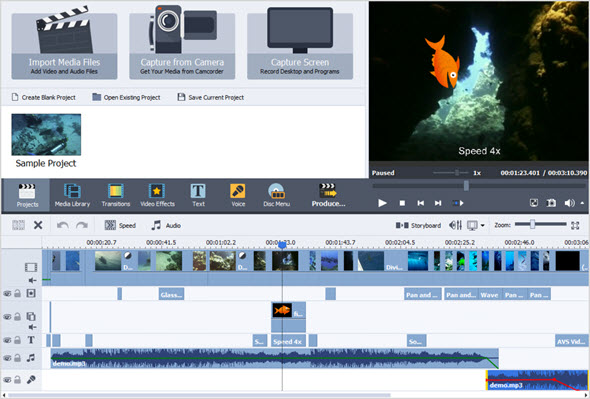The image size is (590, 399).
Task: Click the main video track audio speaker icon
Action: click(x=32, y=280)
